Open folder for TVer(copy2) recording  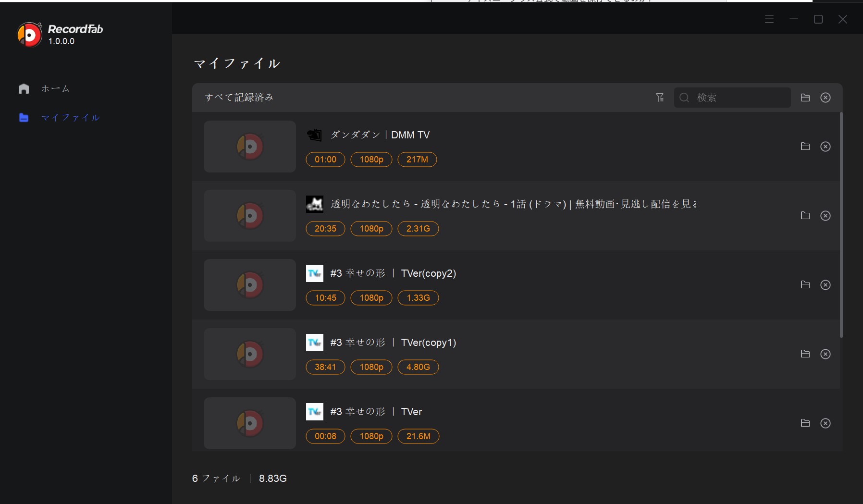point(805,285)
